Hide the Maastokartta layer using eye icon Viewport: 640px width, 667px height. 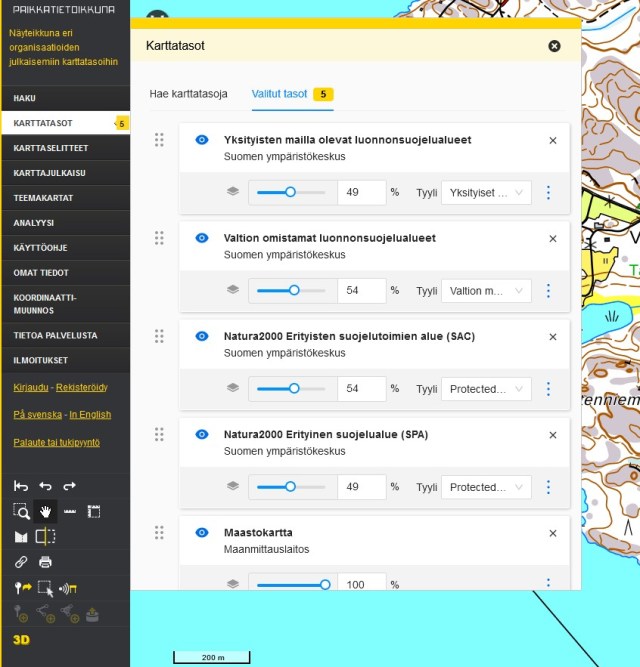201,533
